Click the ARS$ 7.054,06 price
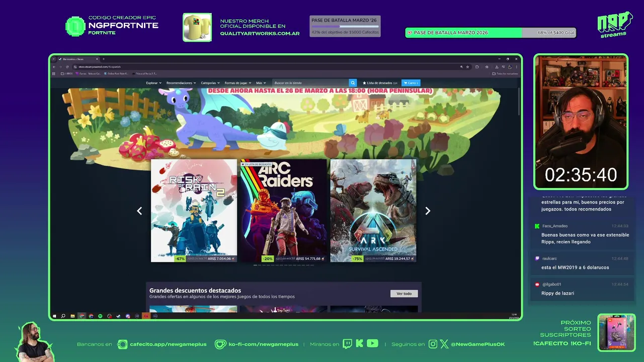644x362 pixels. pyautogui.click(x=219, y=258)
